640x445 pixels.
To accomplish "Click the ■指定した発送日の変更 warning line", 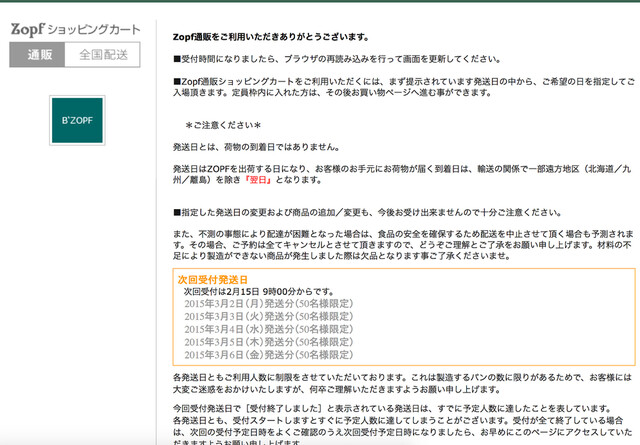I will (x=360, y=213).
